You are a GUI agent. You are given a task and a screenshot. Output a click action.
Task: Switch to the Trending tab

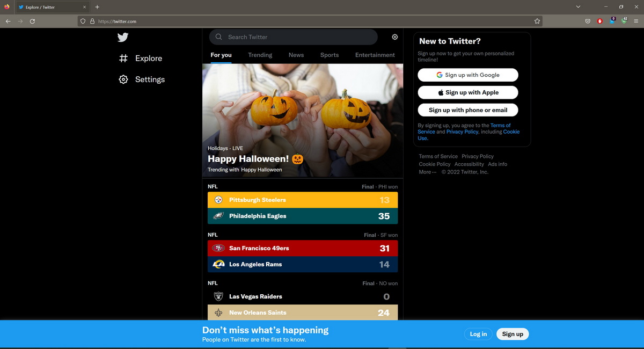point(260,55)
